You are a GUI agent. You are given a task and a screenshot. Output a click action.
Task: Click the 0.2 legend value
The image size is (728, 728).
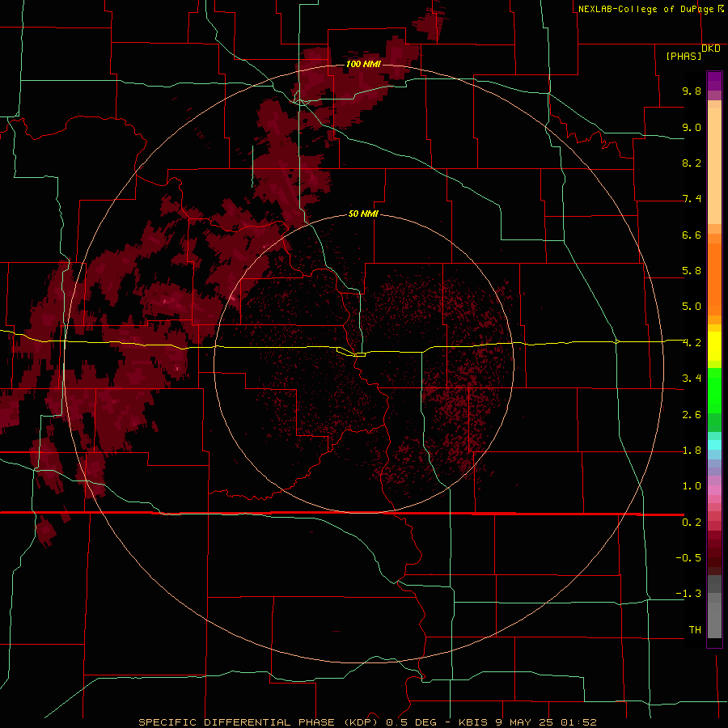692,523
